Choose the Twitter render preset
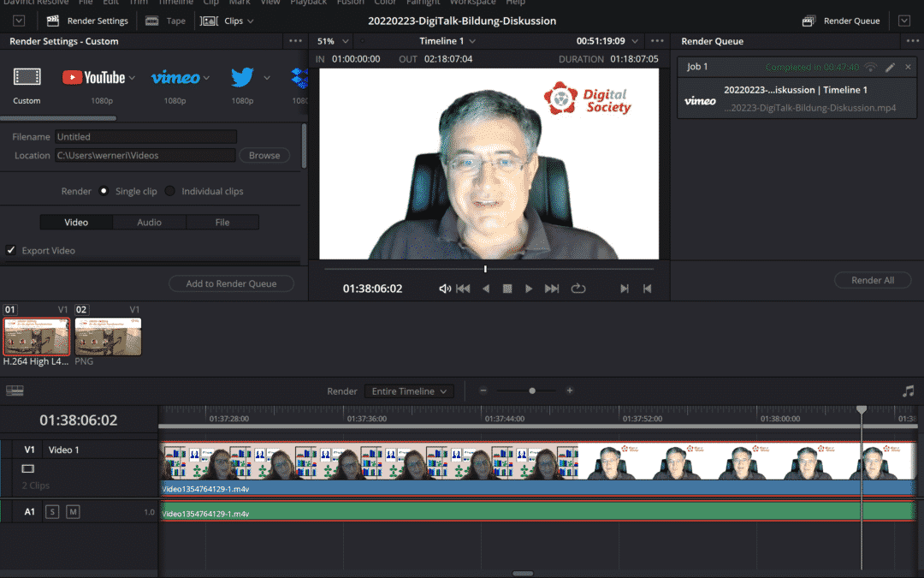The width and height of the screenshot is (924, 578). click(242, 77)
